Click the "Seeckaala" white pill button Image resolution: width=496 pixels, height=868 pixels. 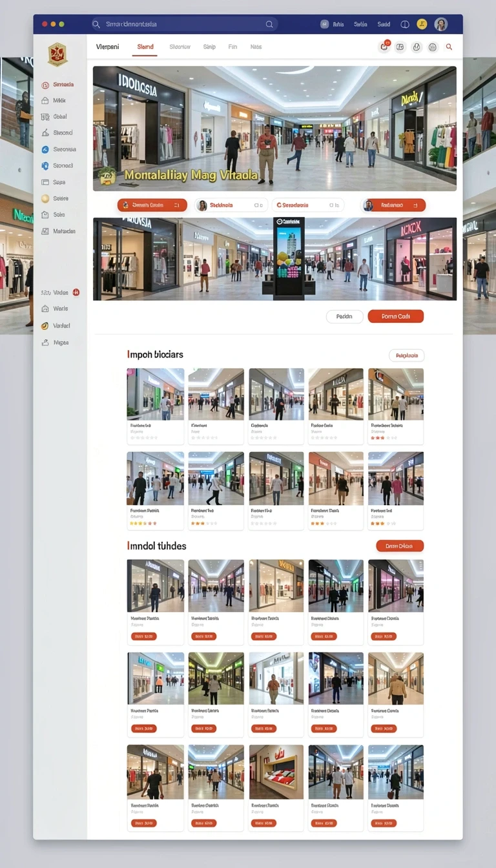[307, 205]
